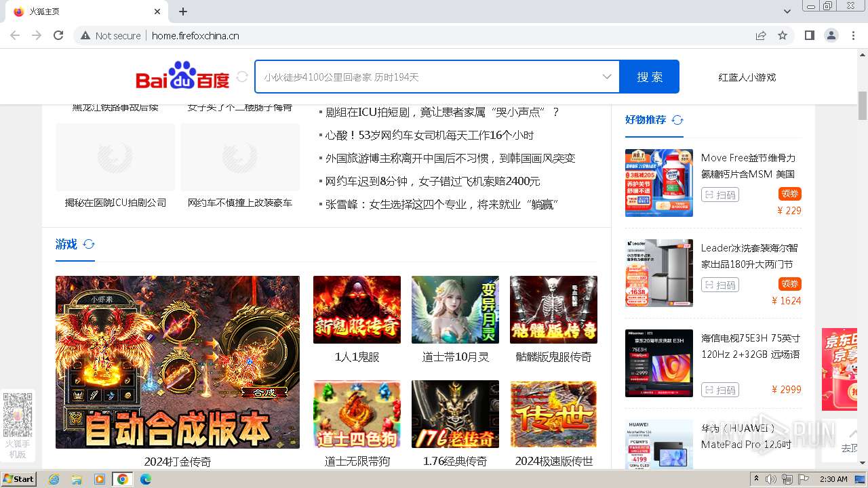The height and width of the screenshot is (488, 868).
Task: Open thumbnail above 网约车不慎撞上改装豪车
Action: 240,157
